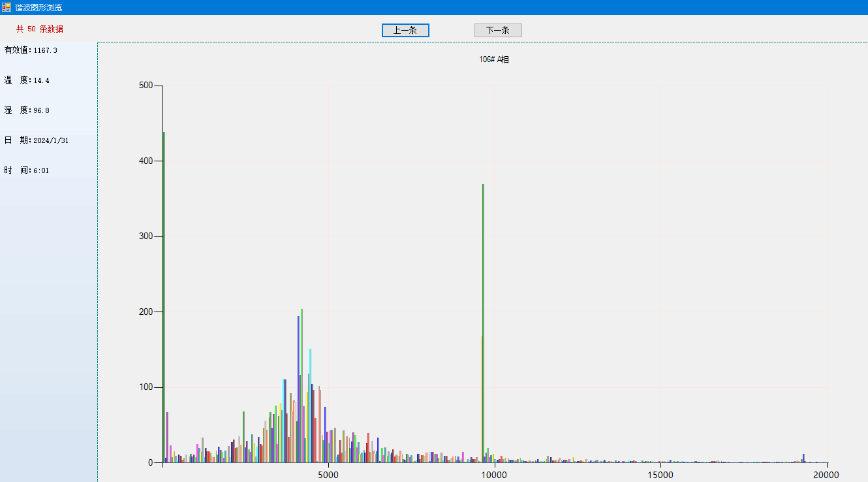
Task: Go to next record with 下一条
Action: [498, 31]
